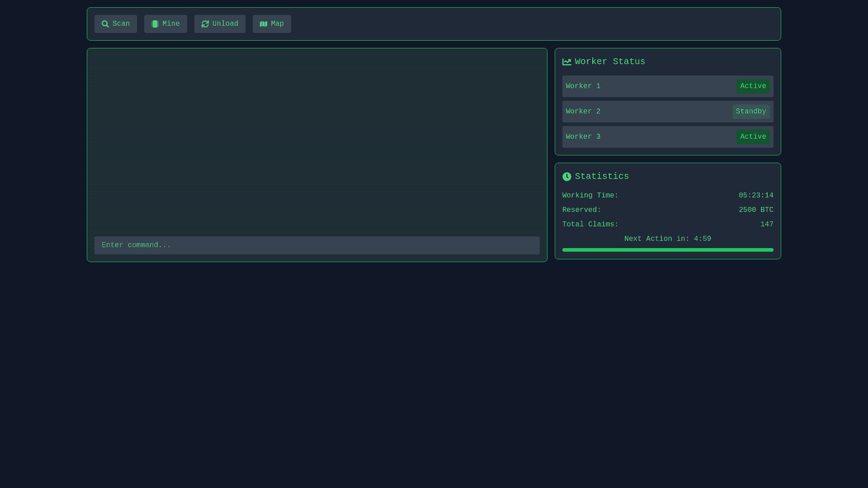
Task: Click the chip icon on Mine
Action: pos(155,24)
